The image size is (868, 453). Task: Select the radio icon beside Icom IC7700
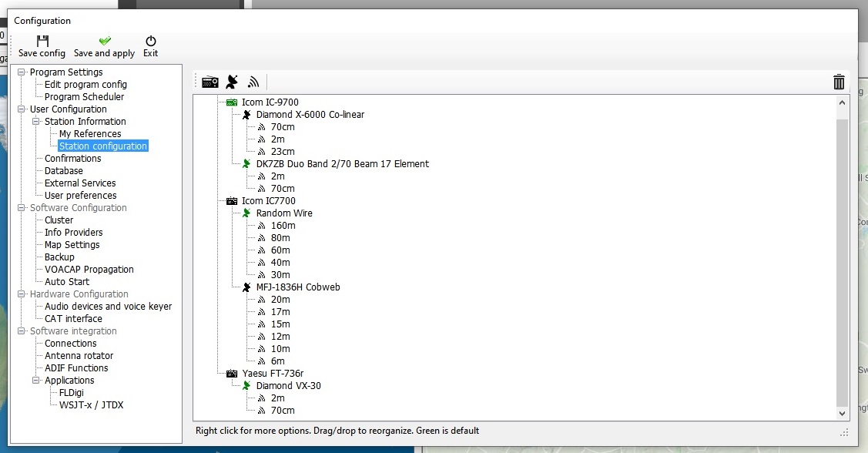232,201
